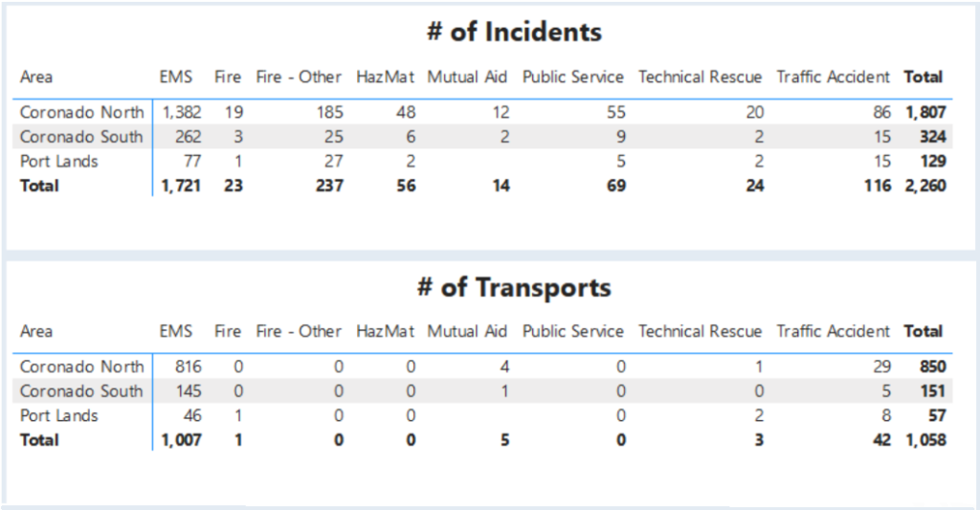Screen dimensions: 980x510
Task: Click Coronado North row in Incidents table
Action: [x=81, y=112]
